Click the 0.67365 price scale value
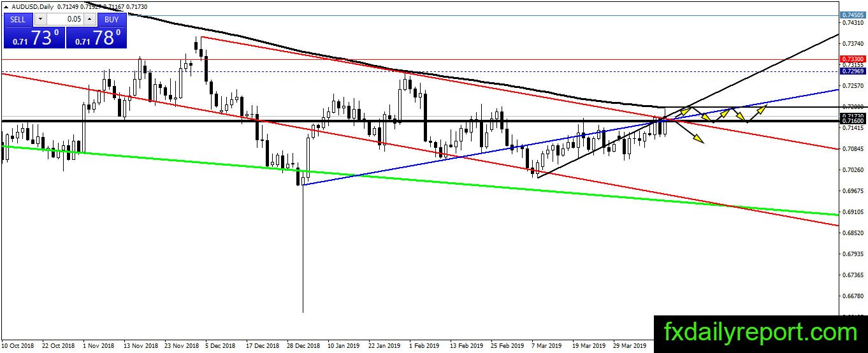The width and height of the screenshot is (868, 353). click(853, 275)
